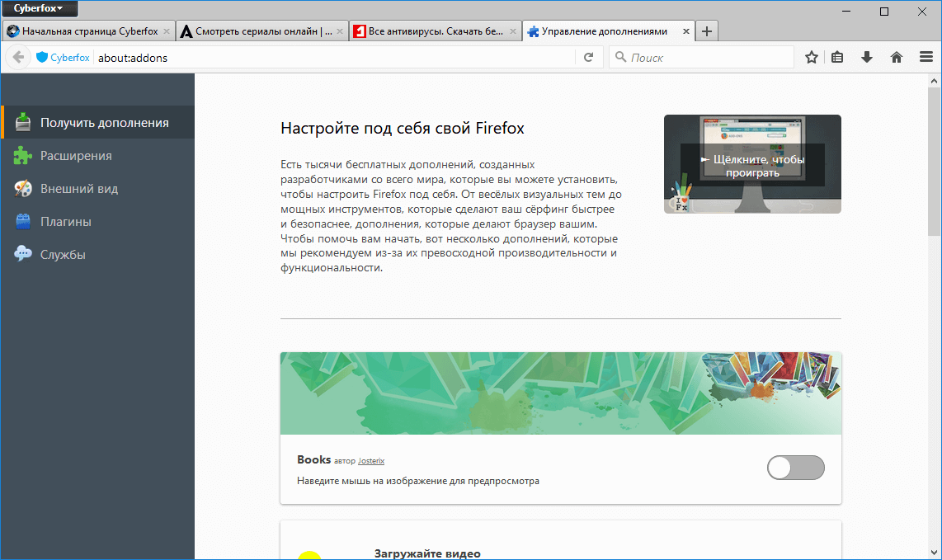Open the Плагины category

(98, 222)
